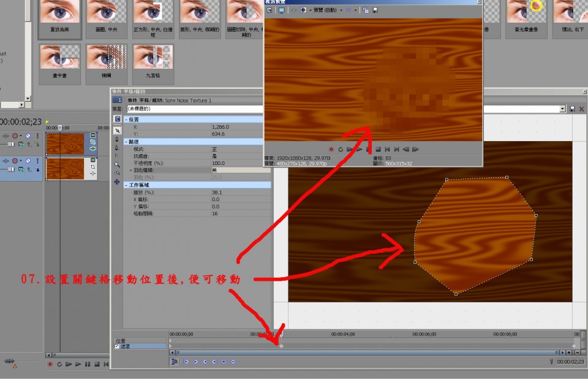The image size is (588, 379).
Task: Open the dropdown arrow beside the first track's FX gear
Action: coord(20,136)
